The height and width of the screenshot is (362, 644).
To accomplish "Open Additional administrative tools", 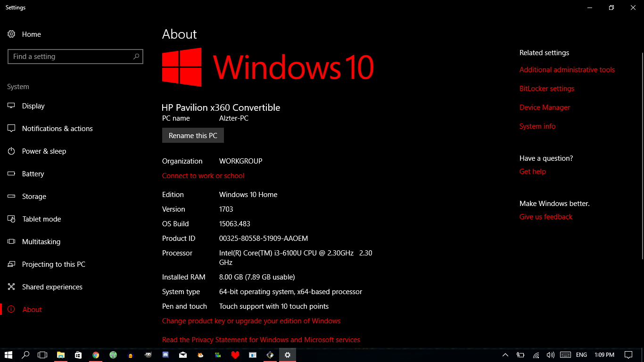I will click(x=567, y=70).
